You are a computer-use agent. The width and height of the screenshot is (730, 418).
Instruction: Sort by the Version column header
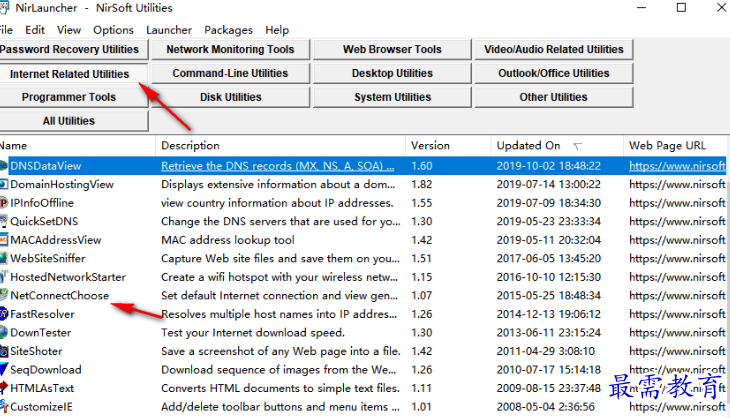tap(448, 146)
